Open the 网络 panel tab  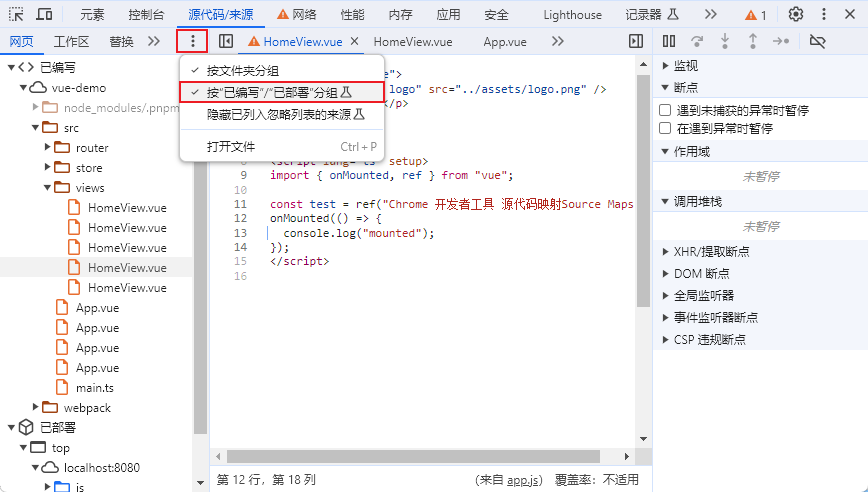pyautogui.click(x=297, y=14)
